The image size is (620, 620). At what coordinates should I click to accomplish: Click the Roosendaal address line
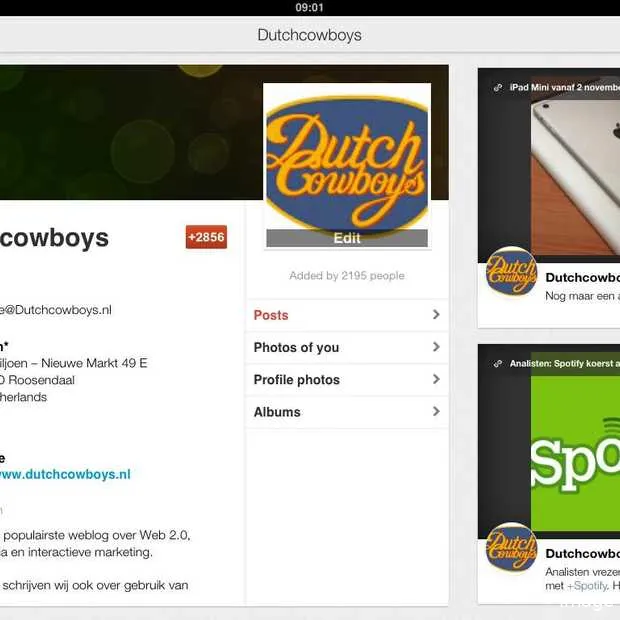(37, 380)
